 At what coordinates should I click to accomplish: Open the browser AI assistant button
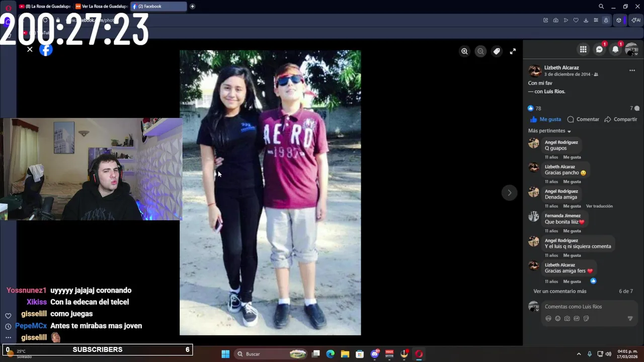636,20
